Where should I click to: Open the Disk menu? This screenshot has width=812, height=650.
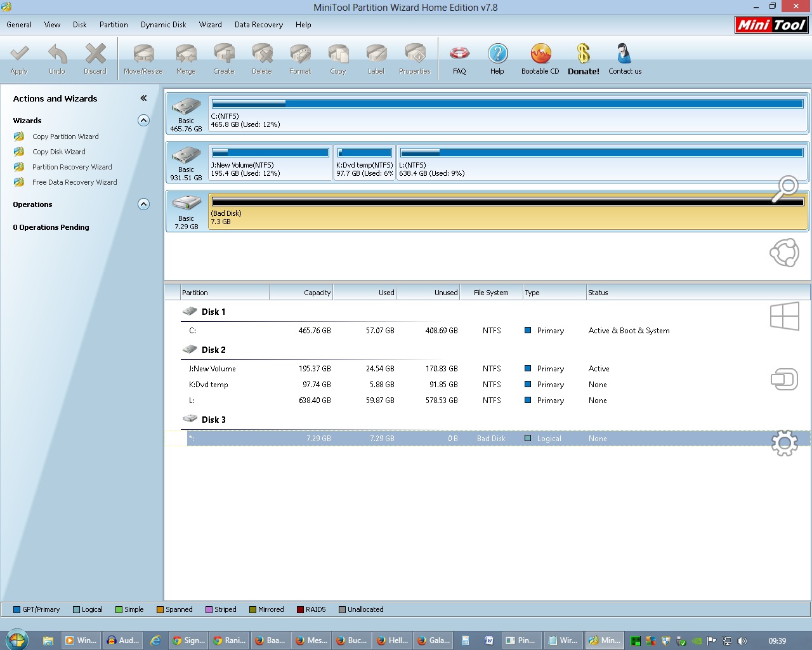pos(80,25)
